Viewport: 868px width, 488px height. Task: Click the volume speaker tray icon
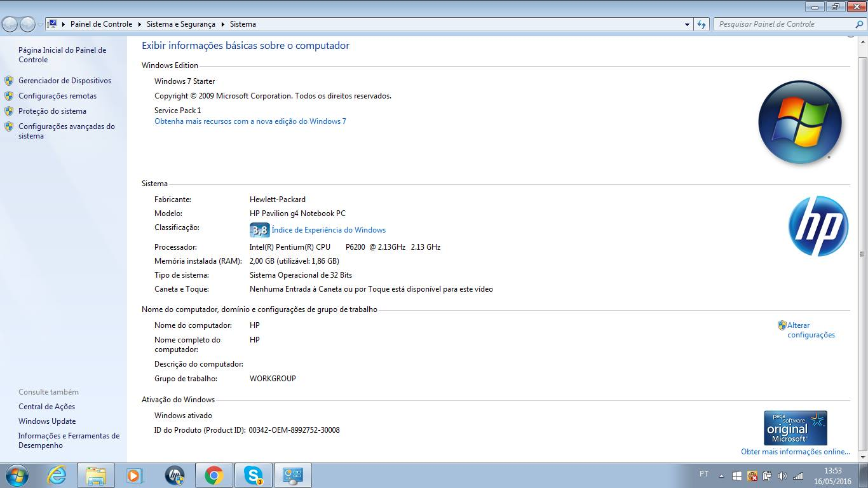(782, 475)
